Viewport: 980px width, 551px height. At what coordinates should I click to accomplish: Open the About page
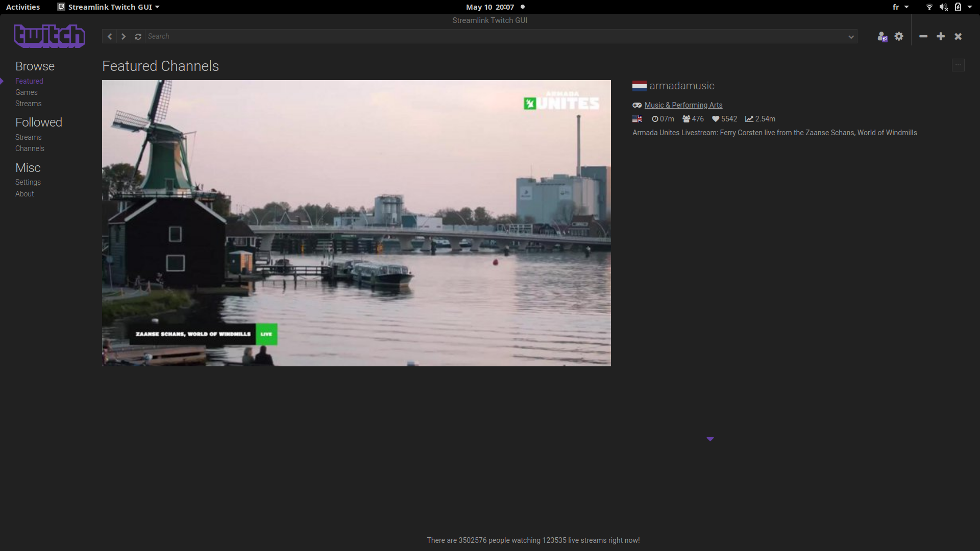(24, 194)
